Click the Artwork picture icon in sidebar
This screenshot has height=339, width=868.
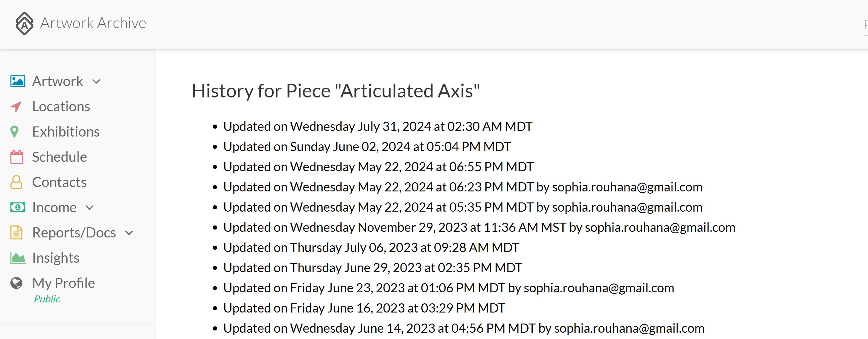tap(18, 81)
